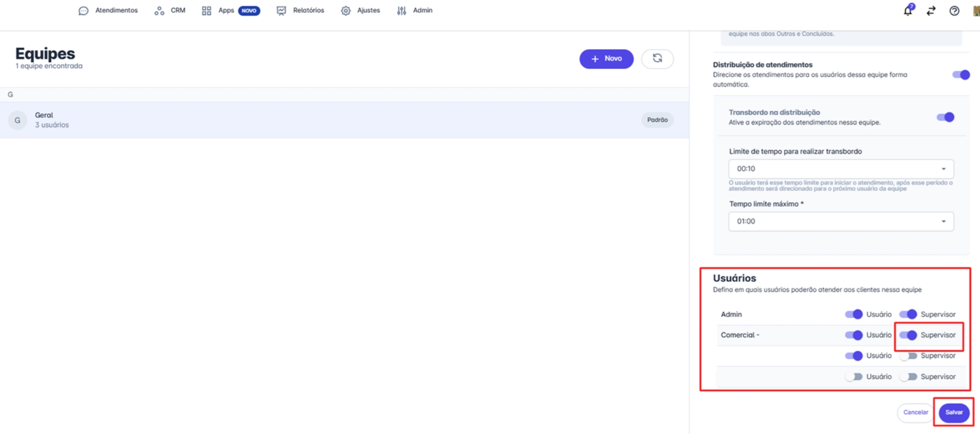Expand the Tempo limite máximo dropdown
The width and height of the screenshot is (980, 434).
[x=841, y=221]
